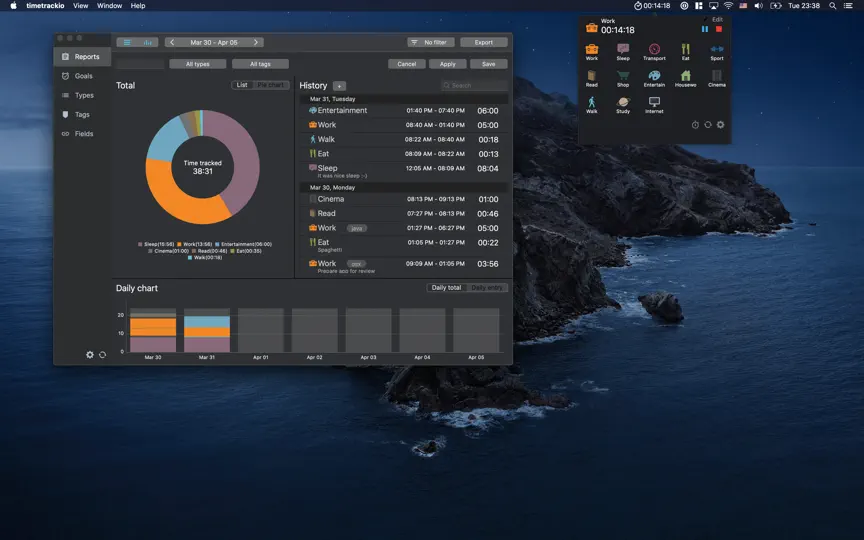
Task: Go to next week date range arrow
Action: coord(256,42)
